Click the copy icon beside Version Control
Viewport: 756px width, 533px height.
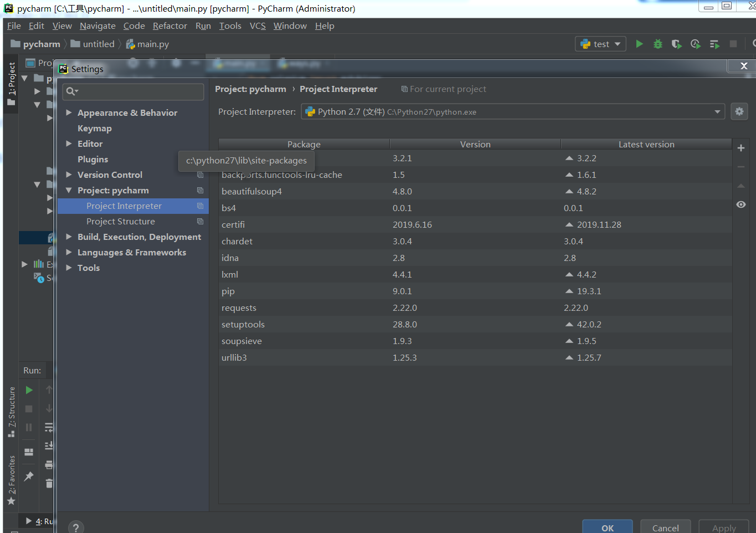(200, 175)
